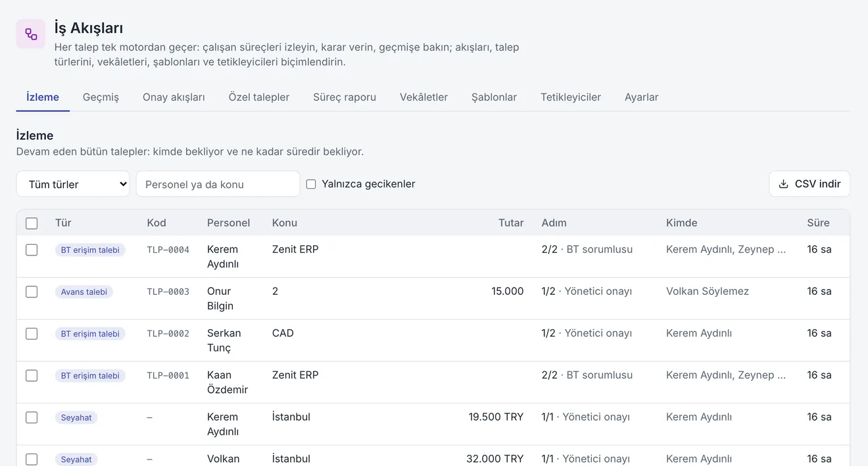Click personel Kaan Özdemir
The height and width of the screenshot is (466, 868).
tap(228, 382)
